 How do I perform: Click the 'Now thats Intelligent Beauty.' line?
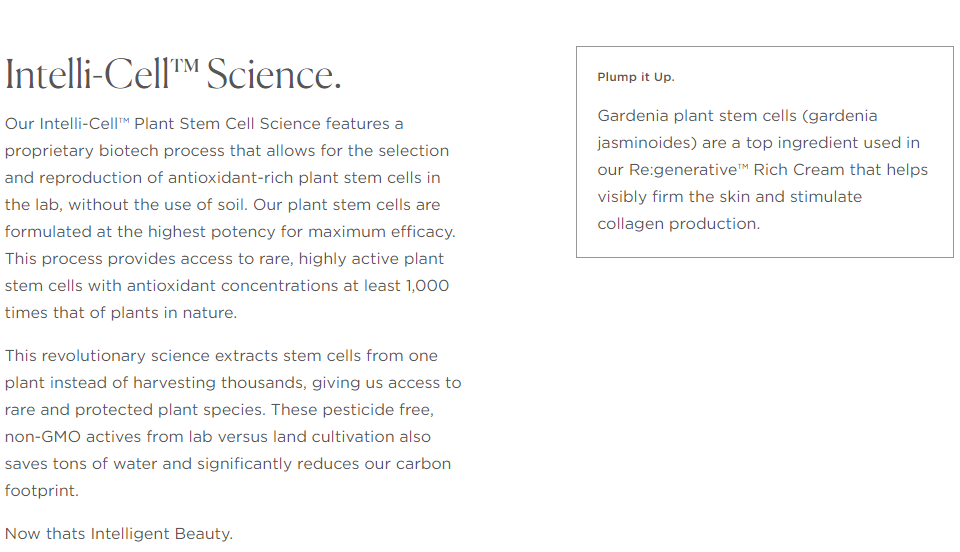coord(119,534)
